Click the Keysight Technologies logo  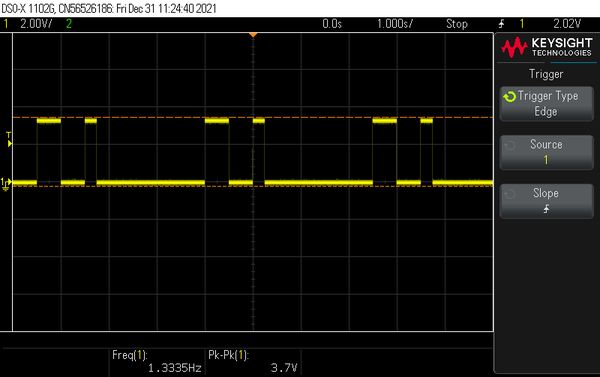click(546, 47)
